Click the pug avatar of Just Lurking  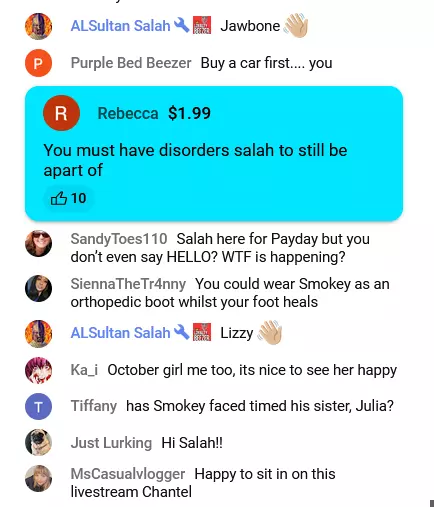(x=38, y=442)
